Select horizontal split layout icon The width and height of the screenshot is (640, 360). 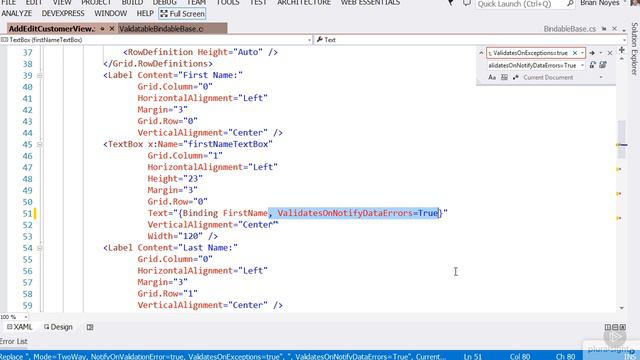click(615, 327)
